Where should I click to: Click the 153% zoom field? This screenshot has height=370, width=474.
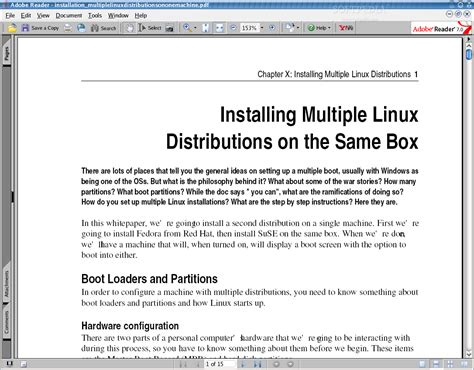pyautogui.click(x=249, y=28)
